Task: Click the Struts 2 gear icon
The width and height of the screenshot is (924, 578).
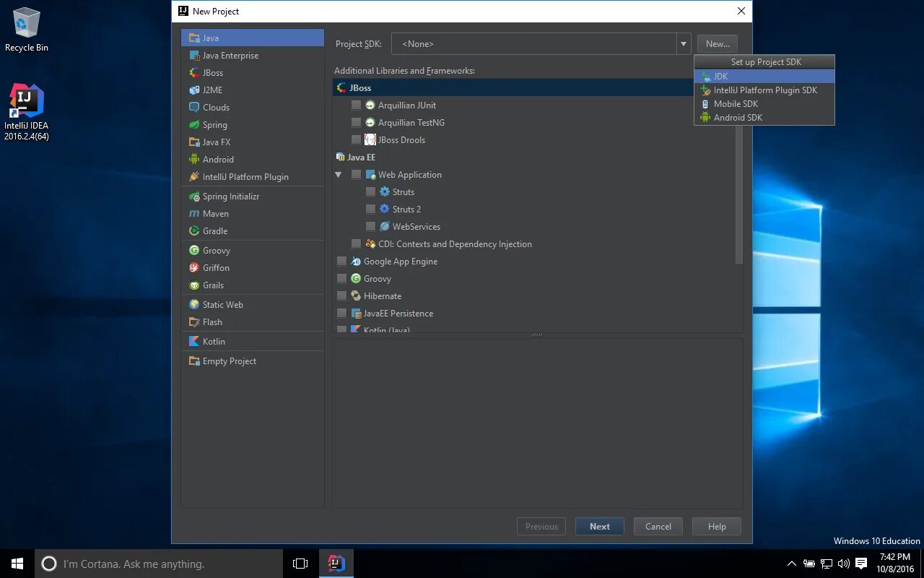Action: (x=385, y=210)
